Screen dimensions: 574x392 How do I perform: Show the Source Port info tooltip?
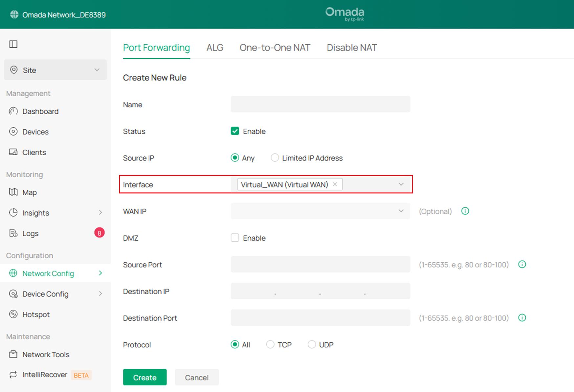coord(522,264)
